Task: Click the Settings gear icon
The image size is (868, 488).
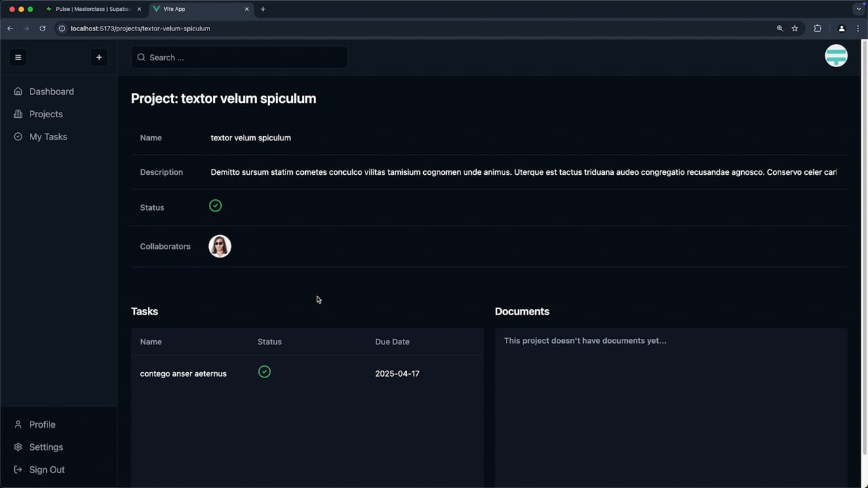Action: [18, 447]
